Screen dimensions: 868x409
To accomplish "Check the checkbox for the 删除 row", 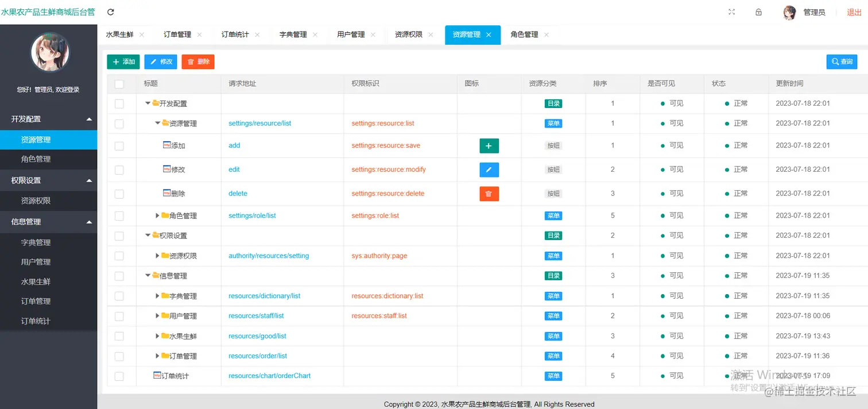I will click(x=119, y=194).
